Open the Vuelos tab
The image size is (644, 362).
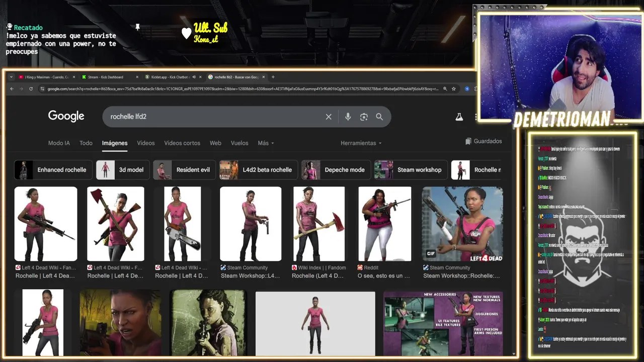coord(239,143)
